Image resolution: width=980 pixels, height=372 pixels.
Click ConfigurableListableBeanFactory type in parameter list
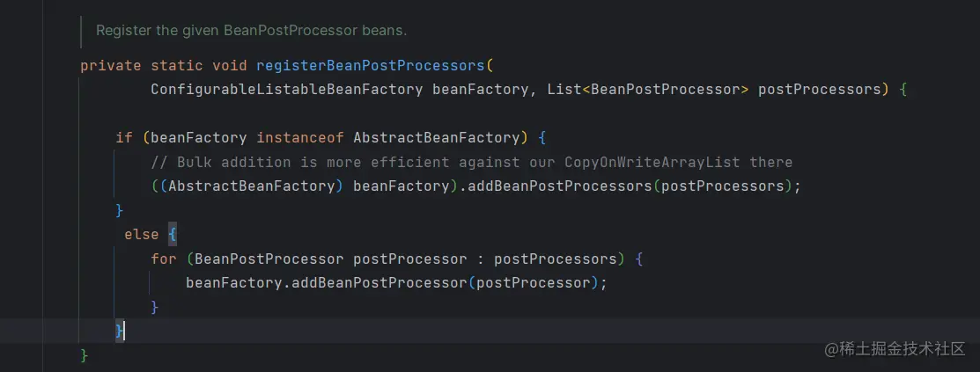coord(287,90)
